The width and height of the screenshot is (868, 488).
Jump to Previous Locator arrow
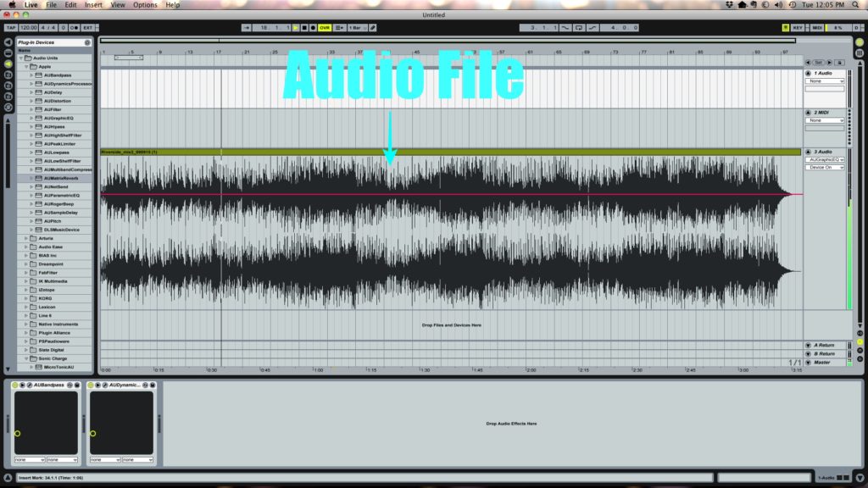tap(808, 63)
